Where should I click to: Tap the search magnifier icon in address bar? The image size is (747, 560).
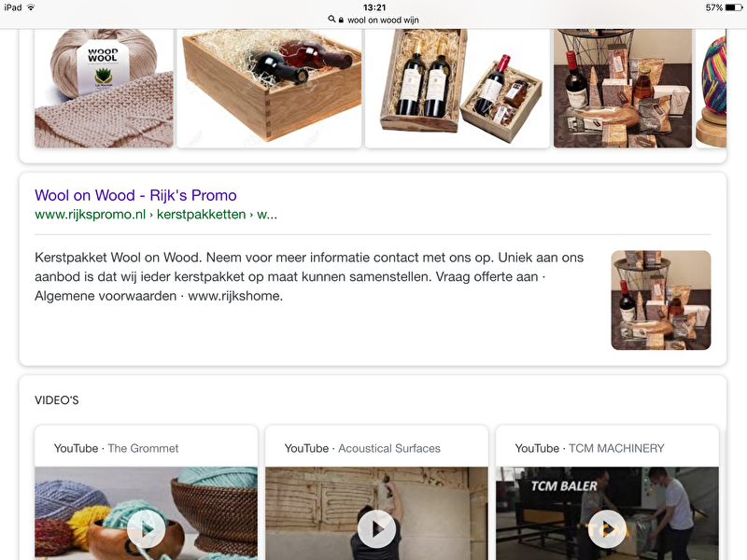pyautogui.click(x=331, y=19)
